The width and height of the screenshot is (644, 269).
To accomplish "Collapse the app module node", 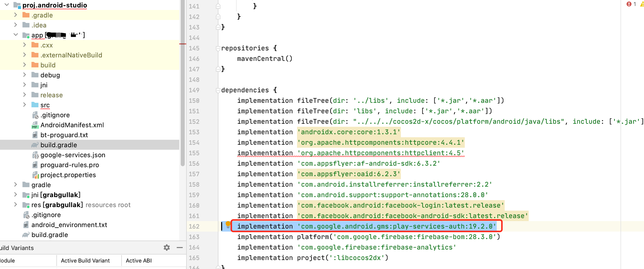I will point(15,34).
